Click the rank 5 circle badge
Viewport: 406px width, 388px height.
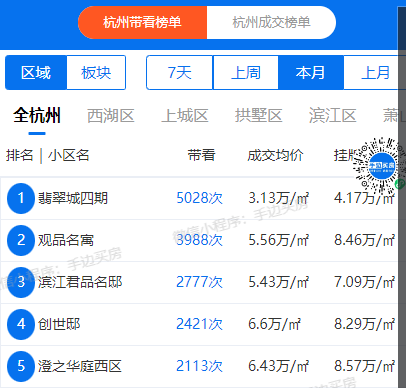[x=21, y=366]
